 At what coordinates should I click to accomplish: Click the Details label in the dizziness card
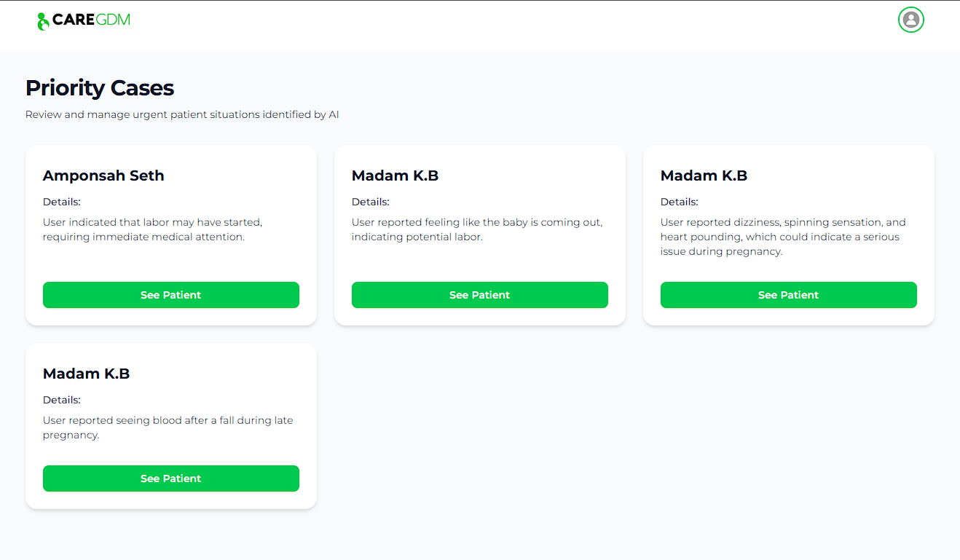[x=680, y=202]
